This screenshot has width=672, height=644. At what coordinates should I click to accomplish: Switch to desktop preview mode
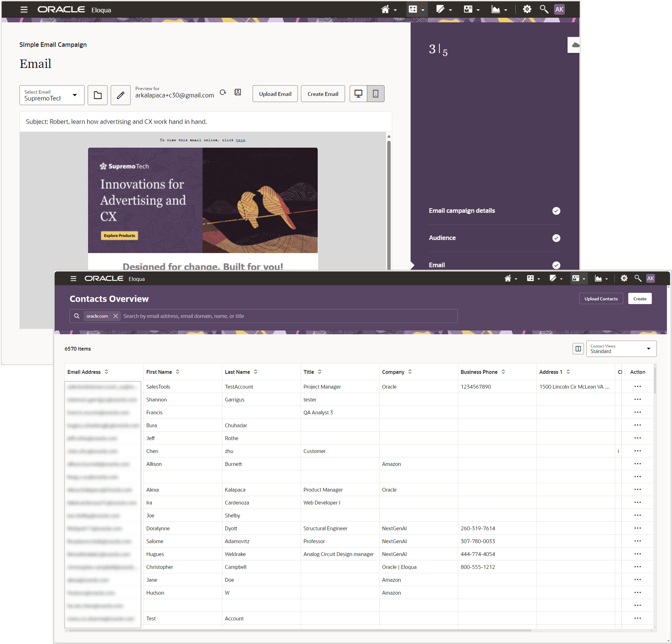click(x=358, y=94)
